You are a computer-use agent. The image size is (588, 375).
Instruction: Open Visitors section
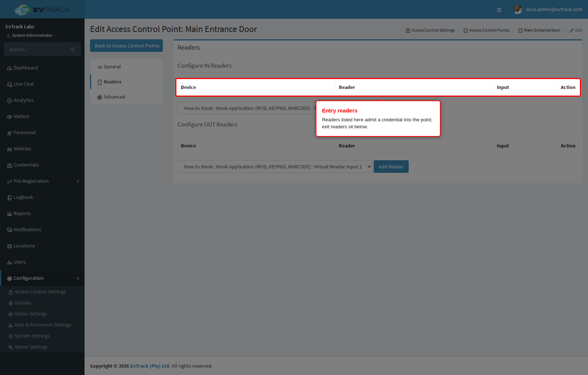pyautogui.click(x=42, y=117)
